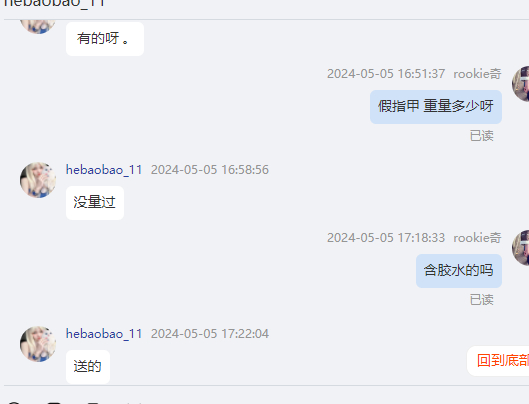Click hebaobao_11 avatar beside 送的 message
Viewport: 529px width, 404px height.
[38, 344]
